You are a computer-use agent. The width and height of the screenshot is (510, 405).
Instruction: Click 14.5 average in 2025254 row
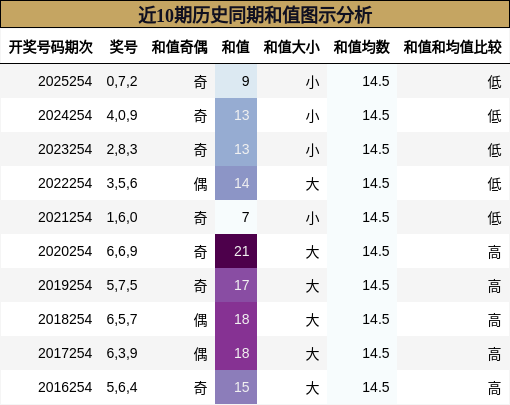pos(376,81)
